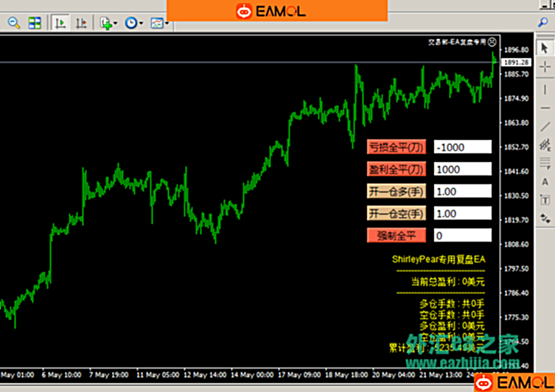Viewport: 555px width, 392px height.
Task: Click the 亏损全平(刀) button
Action: 397,147
